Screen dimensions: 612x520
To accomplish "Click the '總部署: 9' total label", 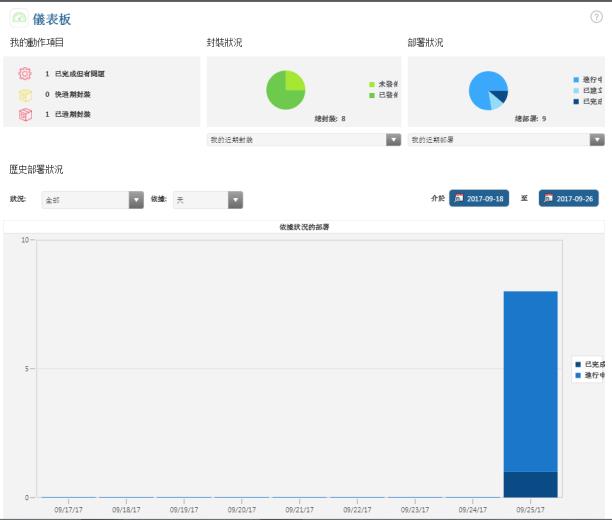I will (530, 119).
